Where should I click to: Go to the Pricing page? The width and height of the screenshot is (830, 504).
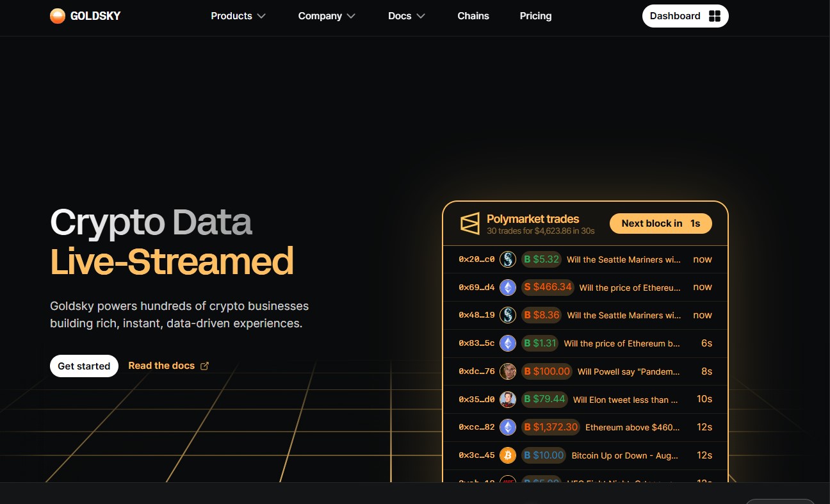[x=535, y=16]
